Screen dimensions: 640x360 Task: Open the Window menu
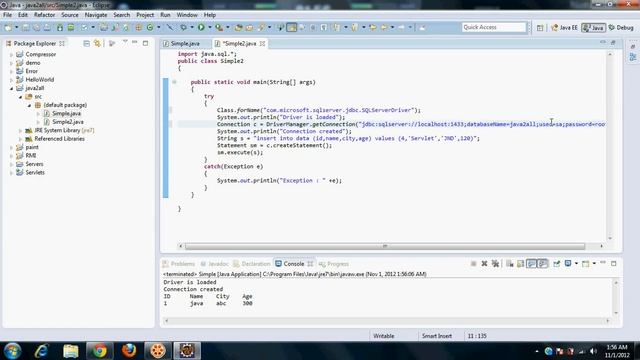(187, 15)
